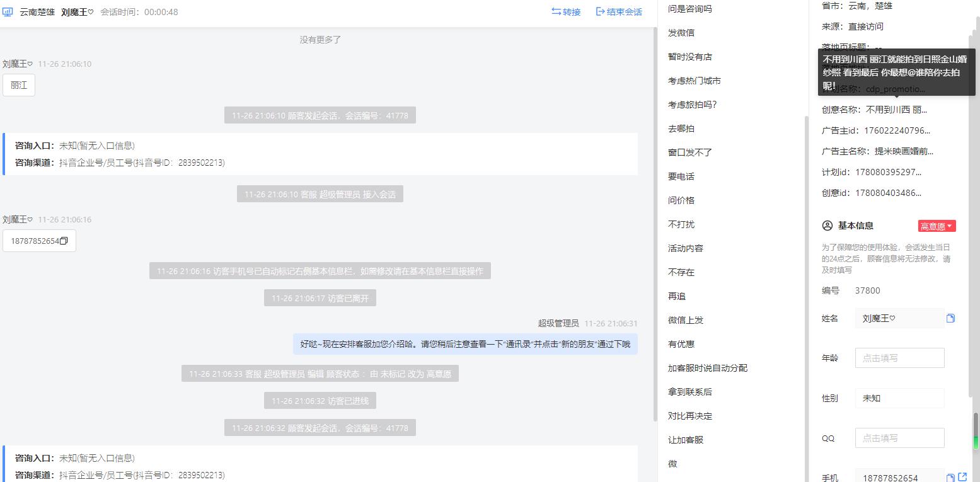The width and height of the screenshot is (980, 482).
Task: Select quick reply 对比再决定
Action: (690, 416)
